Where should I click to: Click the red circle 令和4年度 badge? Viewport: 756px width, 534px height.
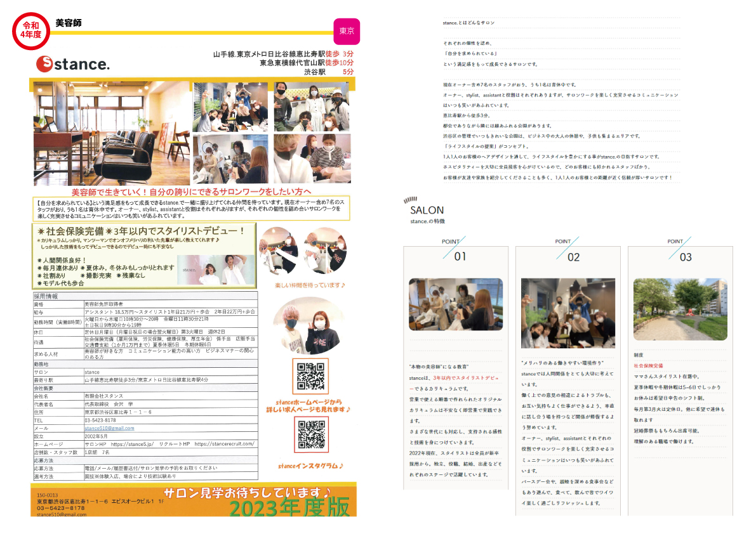pyautogui.click(x=31, y=31)
